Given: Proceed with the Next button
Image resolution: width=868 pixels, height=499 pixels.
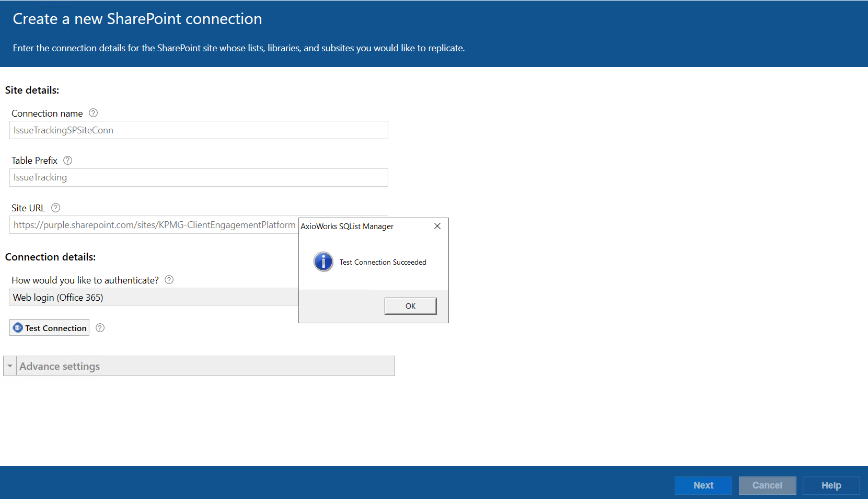Looking at the screenshot, I should click(703, 485).
